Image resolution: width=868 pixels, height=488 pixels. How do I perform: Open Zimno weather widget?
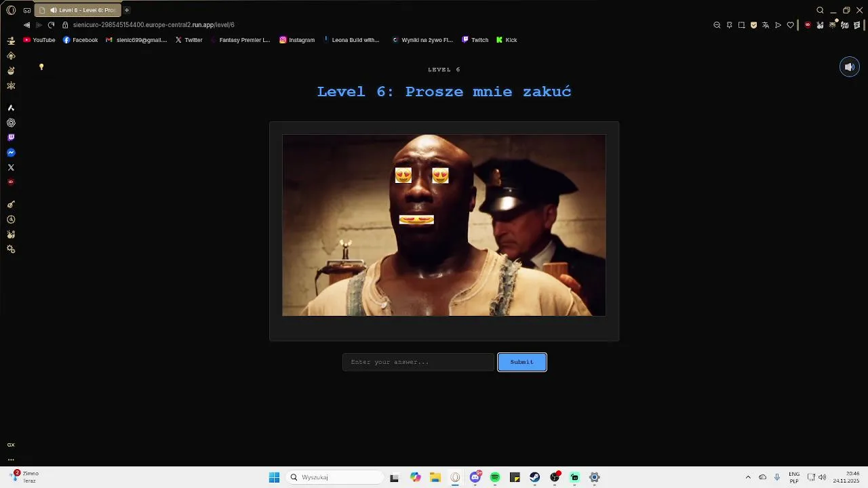pos(24,476)
